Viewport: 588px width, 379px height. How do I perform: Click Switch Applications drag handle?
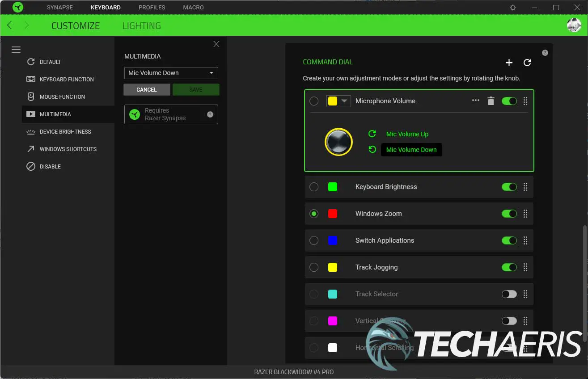click(525, 240)
